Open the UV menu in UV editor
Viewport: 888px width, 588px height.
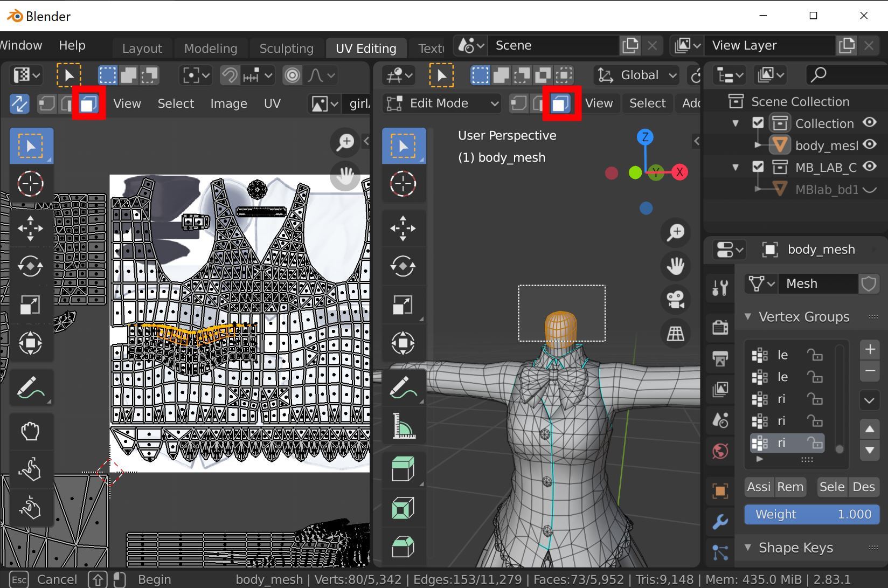click(x=272, y=103)
